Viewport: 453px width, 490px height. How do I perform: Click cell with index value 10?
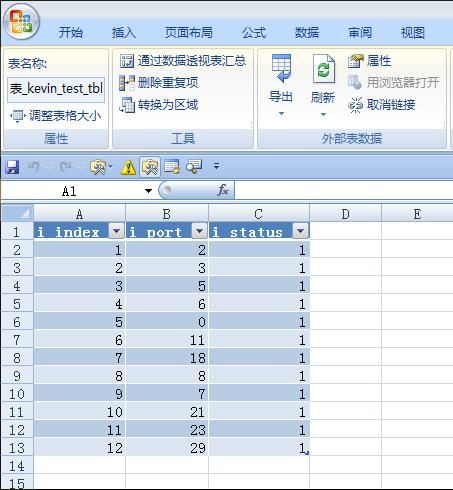click(x=79, y=412)
